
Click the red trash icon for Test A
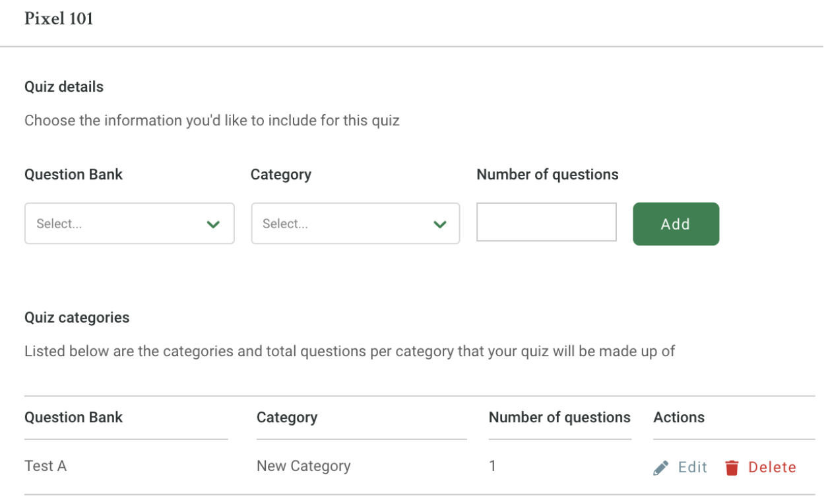732,468
